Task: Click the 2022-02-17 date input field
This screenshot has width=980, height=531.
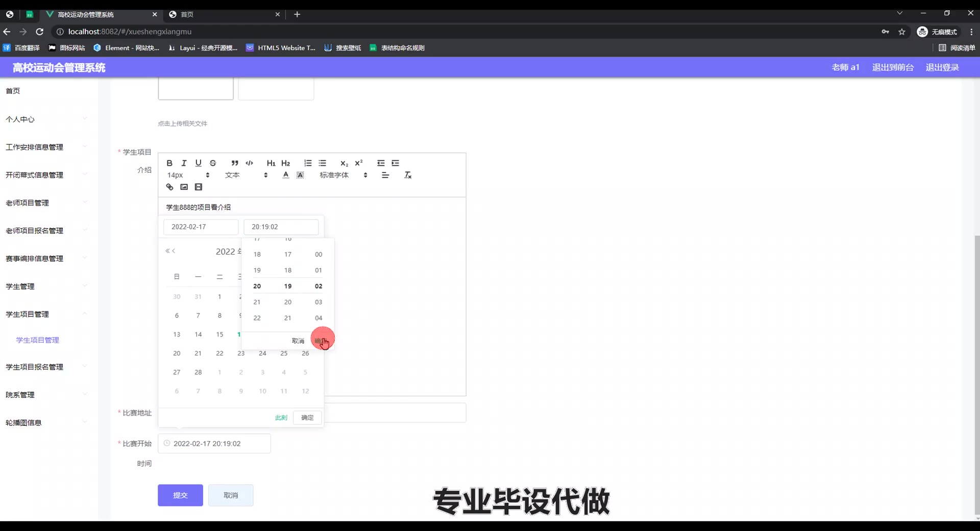Action: tap(201, 227)
